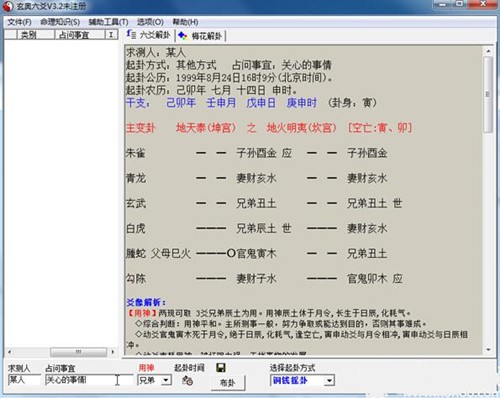The width and height of the screenshot is (500, 398).
Task: Click the 勾陈 row label
Action: click(x=136, y=279)
